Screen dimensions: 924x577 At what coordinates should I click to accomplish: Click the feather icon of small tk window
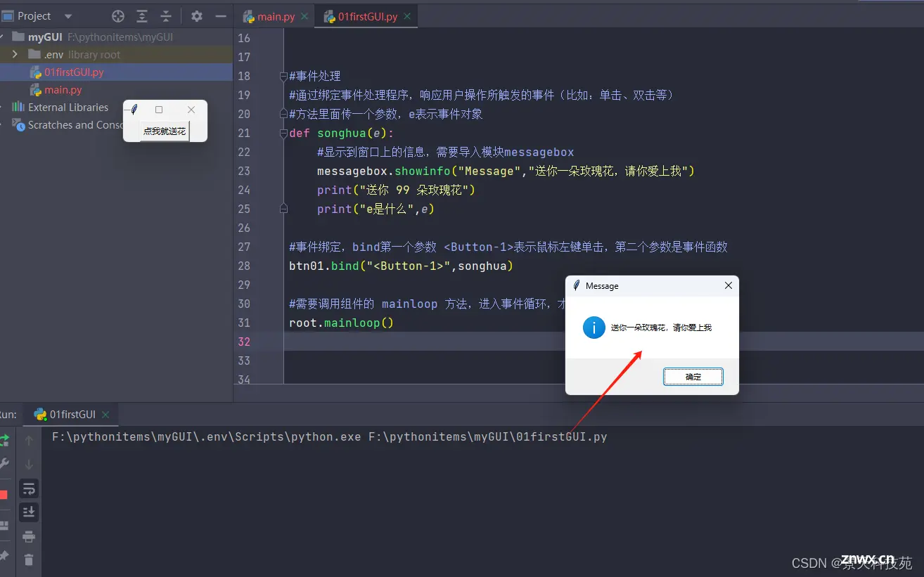pyautogui.click(x=134, y=110)
